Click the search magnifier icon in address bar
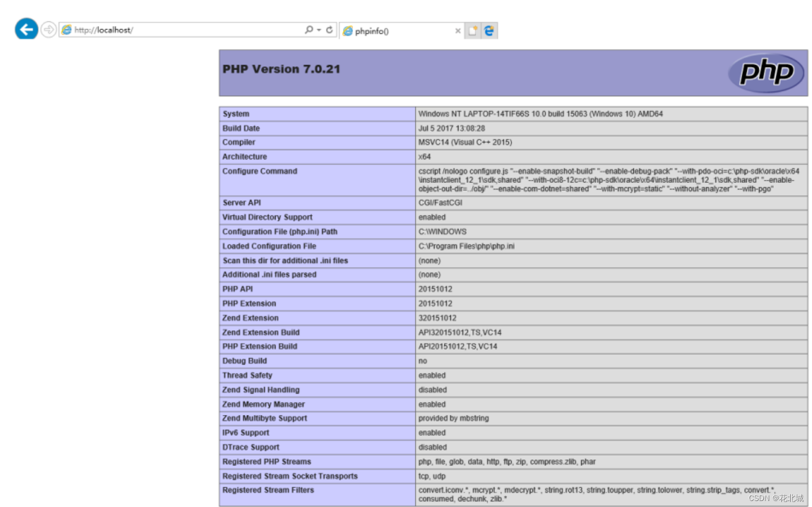Screen dimensions: 812x507 coord(309,30)
